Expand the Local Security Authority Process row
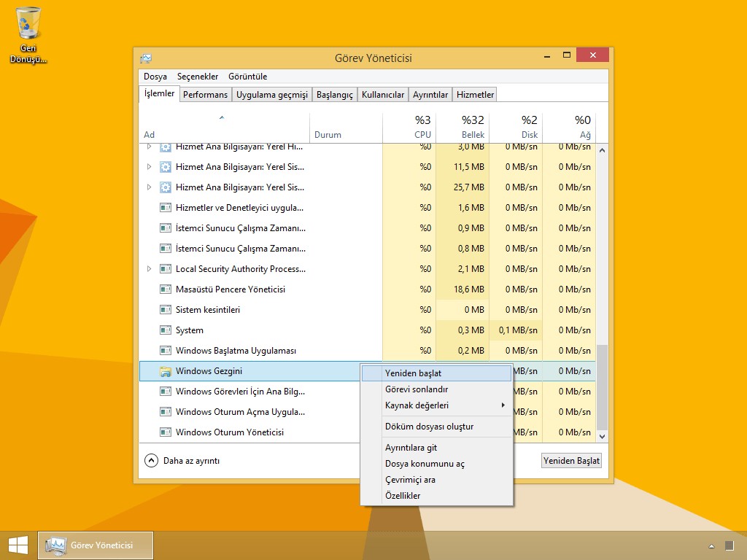 [x=149, y=269]
